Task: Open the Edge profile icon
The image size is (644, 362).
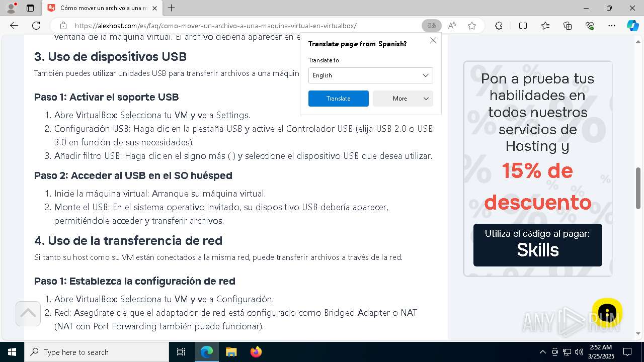Action: (11, 8)
